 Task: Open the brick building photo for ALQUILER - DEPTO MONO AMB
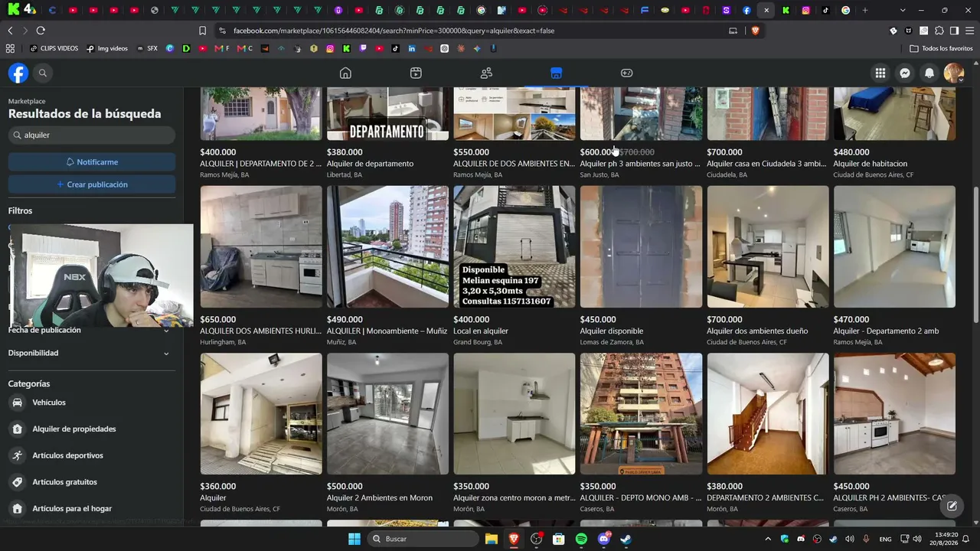coord(641,414)
